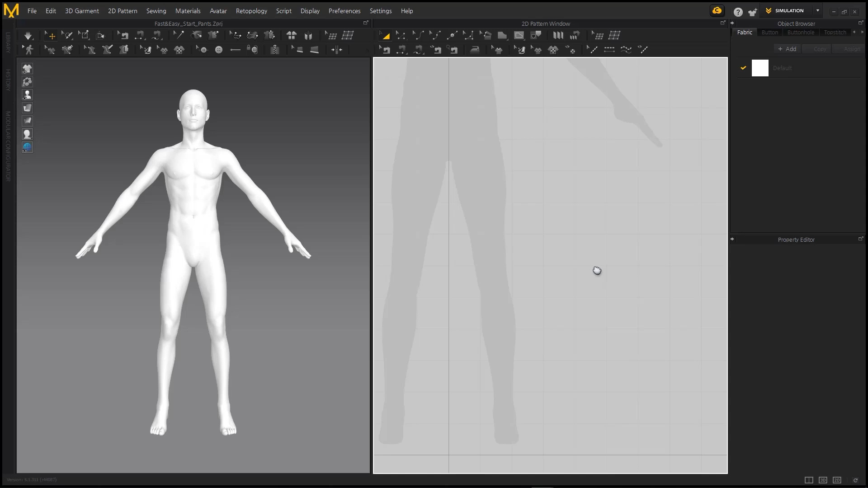Viewport: 868px width, 488px height.
Task: Collapse the Object Browser panel arrow
Action: point(732,23)
